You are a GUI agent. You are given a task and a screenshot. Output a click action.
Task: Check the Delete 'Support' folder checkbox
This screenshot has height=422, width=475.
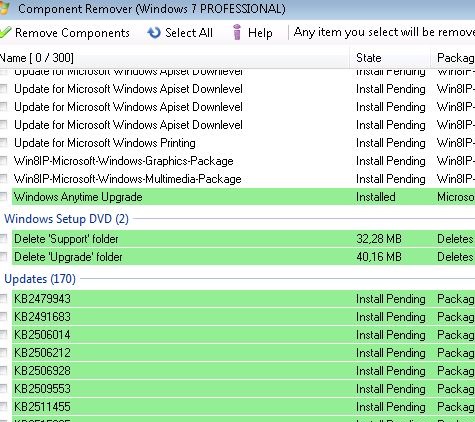click(x=3, y=239)
